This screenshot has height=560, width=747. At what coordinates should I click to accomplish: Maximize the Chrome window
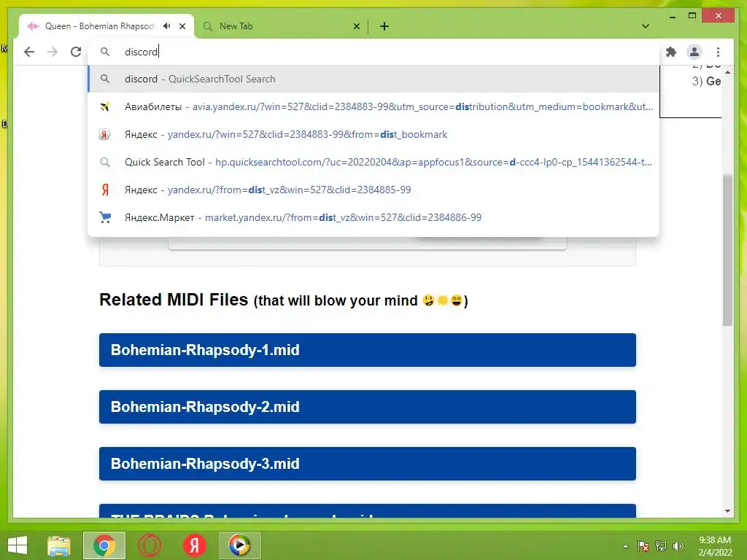click(692, 16)
